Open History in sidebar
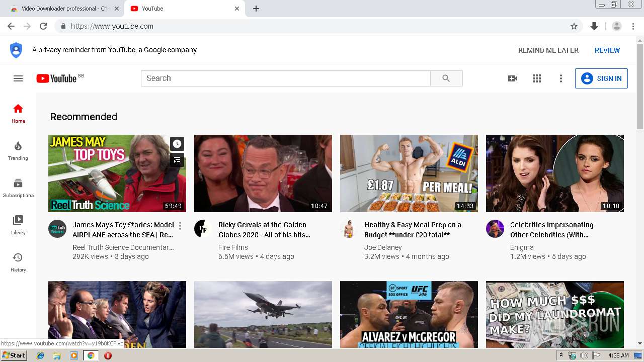Image resolution: width=644 pixels, height=362 pixels. click(x=18, y=262)
